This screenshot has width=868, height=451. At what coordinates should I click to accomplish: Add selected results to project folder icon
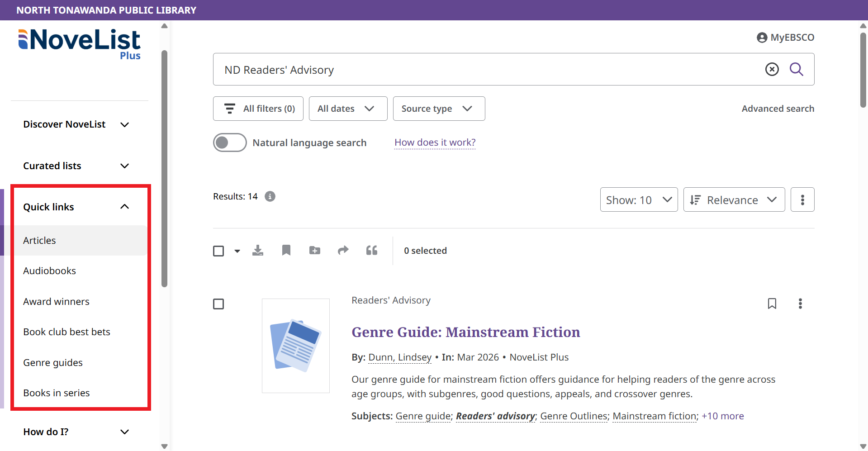pos(315,250)
